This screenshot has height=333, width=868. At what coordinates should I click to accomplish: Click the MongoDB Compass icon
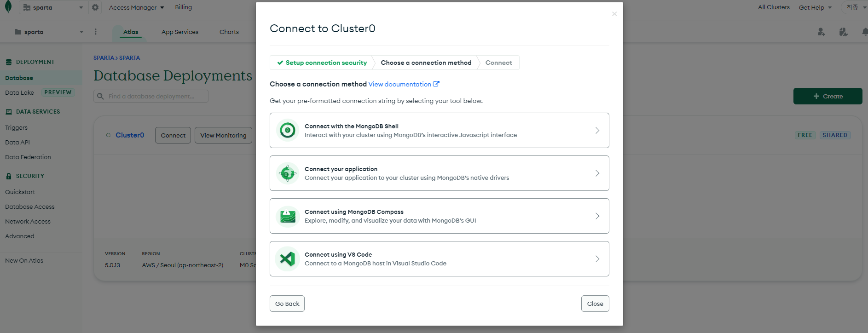[288, 216]
